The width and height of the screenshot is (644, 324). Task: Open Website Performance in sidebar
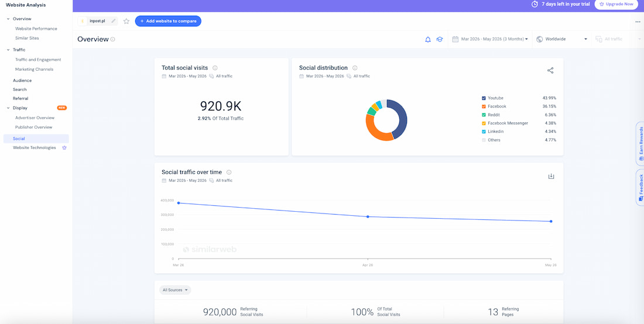pyautogui.click(x=36, y=29)
